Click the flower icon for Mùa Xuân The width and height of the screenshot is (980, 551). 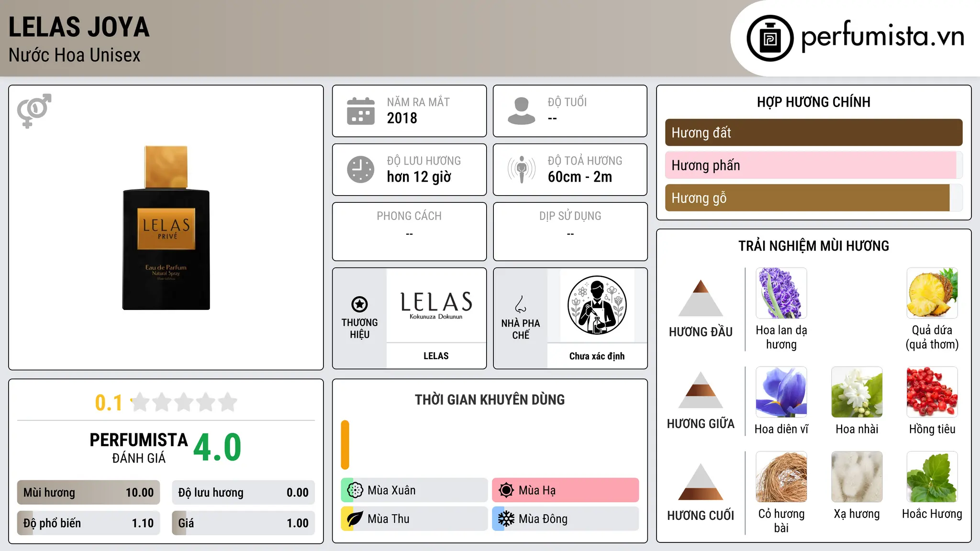355,490
